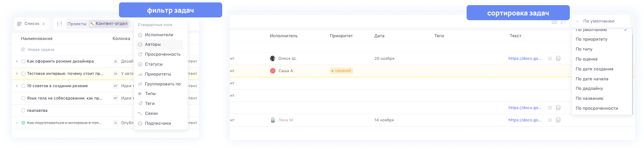Open task Язык тела на собеседовании

coord(65,98)
